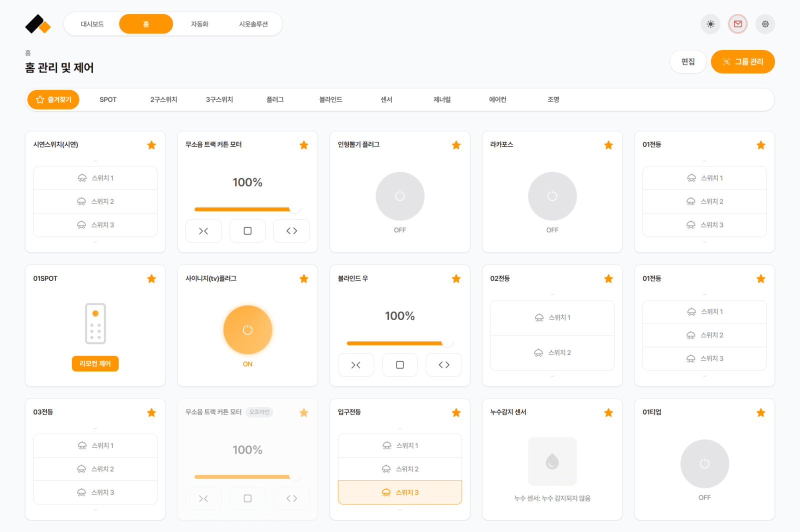
Task: Close curtain icon on online 무소음 트랙 커튼 모터
Action: pyautogui.click(x=203, y=231)
